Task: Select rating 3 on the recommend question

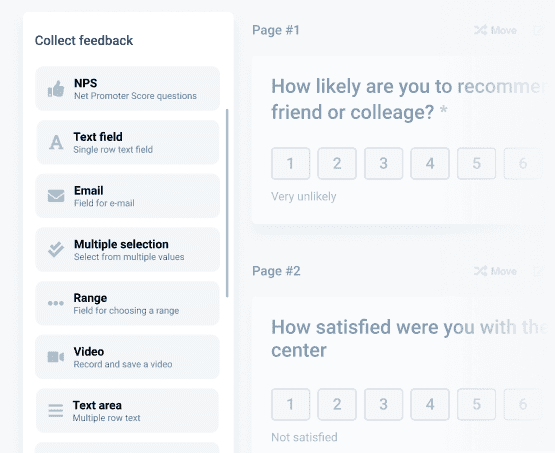Action: (383, 164)
